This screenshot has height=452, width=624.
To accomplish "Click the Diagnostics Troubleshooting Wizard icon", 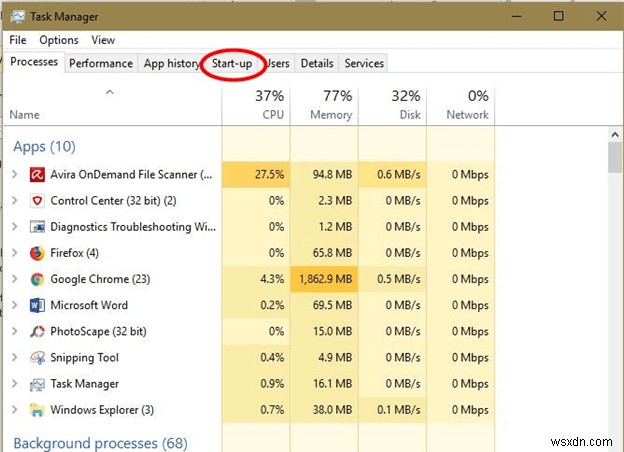I will (37, 227).
